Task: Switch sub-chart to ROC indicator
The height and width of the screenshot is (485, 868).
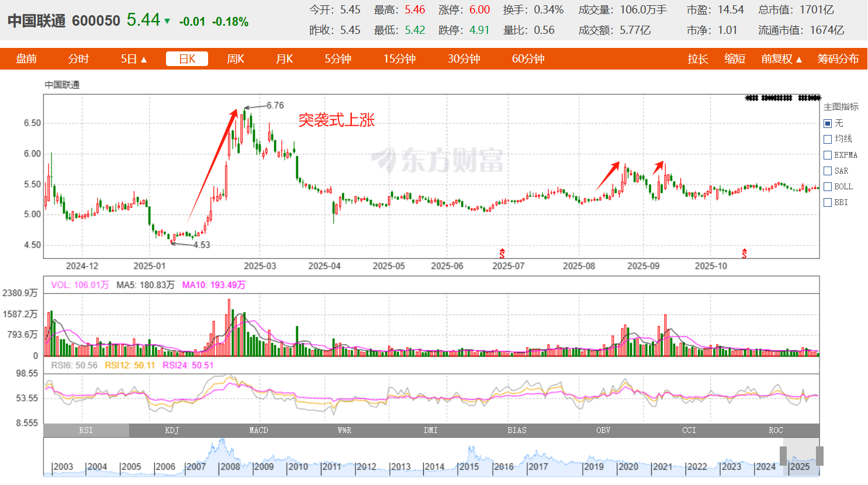Action: [x=776, y=430]
